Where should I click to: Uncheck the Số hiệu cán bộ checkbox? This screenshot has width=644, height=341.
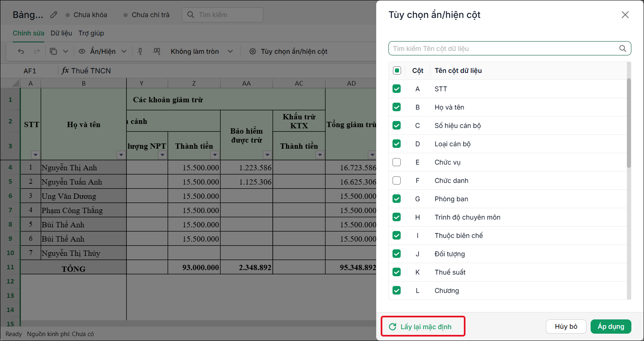[397, 125]
